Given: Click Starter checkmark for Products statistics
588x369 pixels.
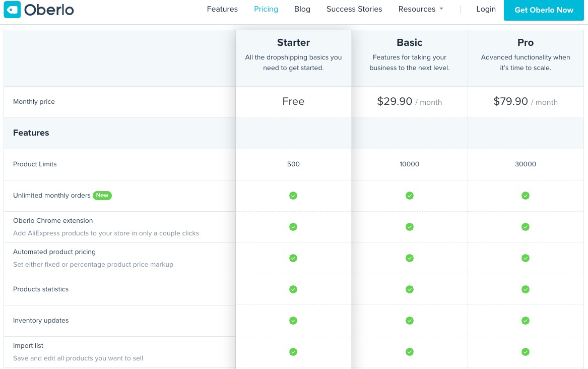Looking at the screenshot, I should coord(293,289).
